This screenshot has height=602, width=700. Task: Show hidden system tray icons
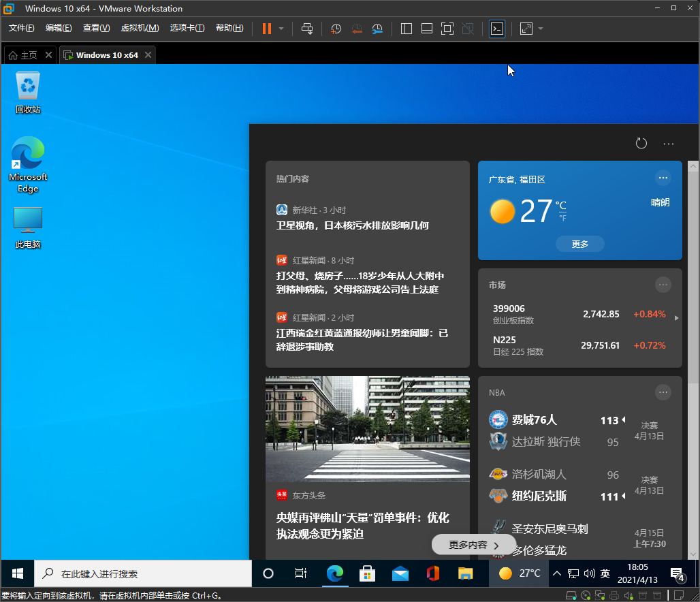[556, 573]
